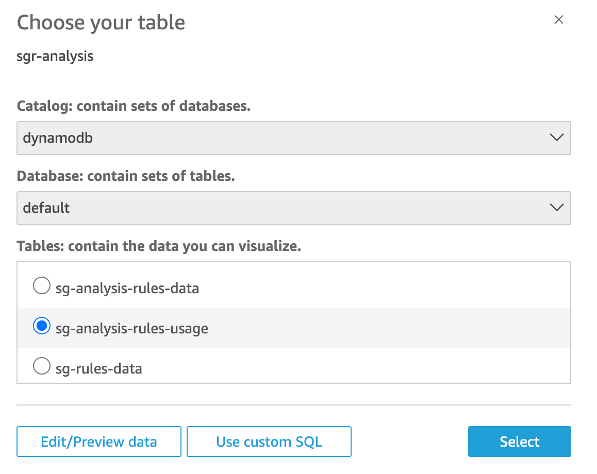This screenshot has height=474, width=597.
Task: Click the Database: contain sets of tables label
Action: coord(126,176)
